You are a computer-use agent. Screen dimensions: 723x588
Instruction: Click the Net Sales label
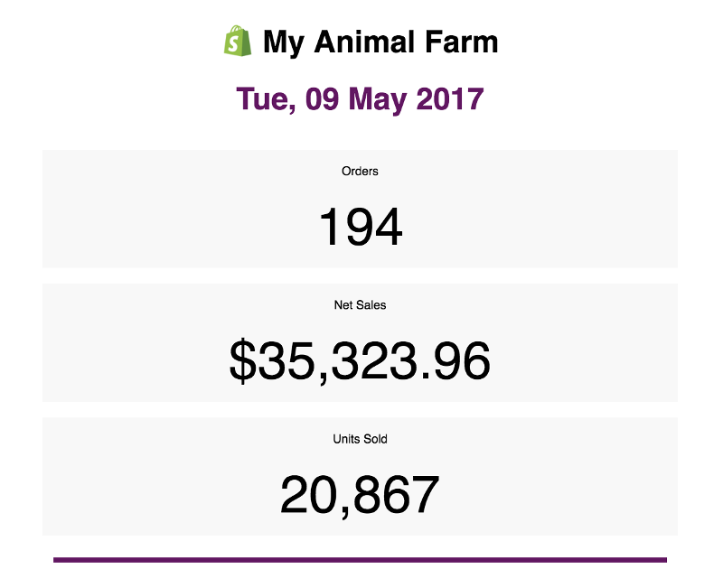point(360,305)
